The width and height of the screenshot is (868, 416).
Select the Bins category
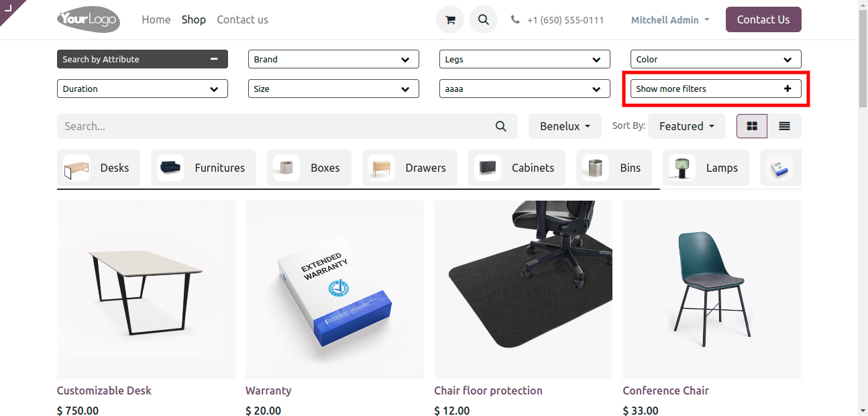pyautogui.click(x=614, y=168)
